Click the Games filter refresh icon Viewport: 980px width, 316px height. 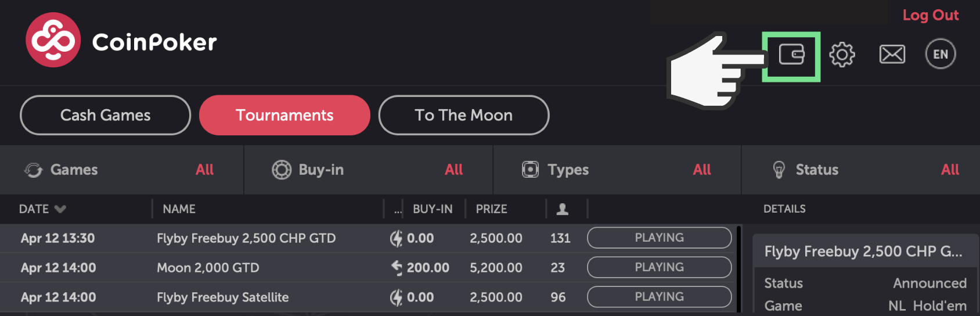point(34,170)
